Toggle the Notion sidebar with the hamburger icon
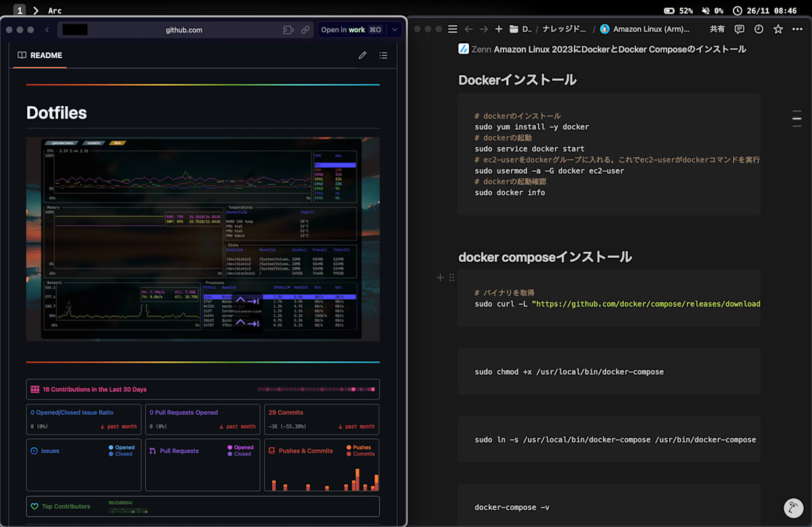Screen dimensions: 812x527 453,29
